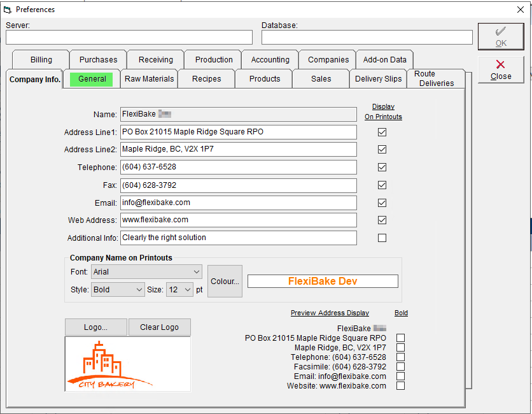This screenshot has height=414, width=532.
Task: Select the Products tab
Action: (x=265, y=79)
